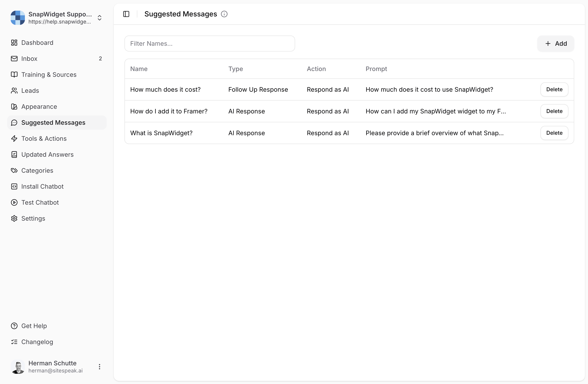Image resolution: width=588 pixels, height=384 pixels.
Task: Navigate to Install Chatbot
Action: [x=57, y=187]
